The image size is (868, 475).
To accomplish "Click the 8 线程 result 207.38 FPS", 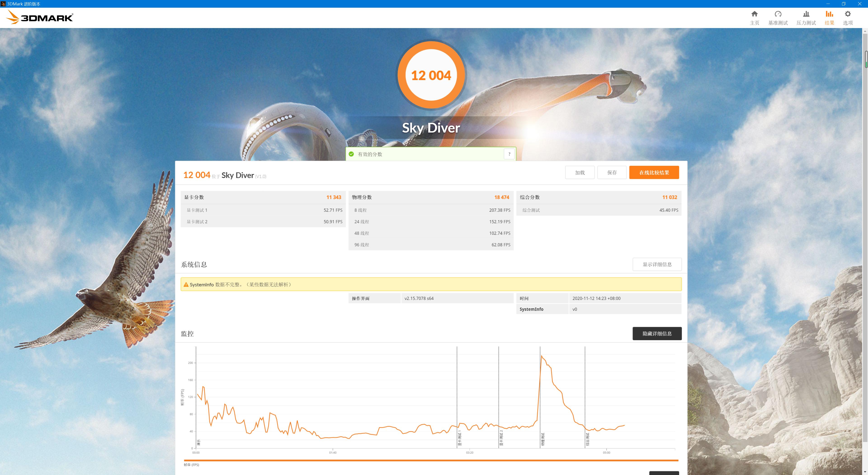I will click(x=500, y=210).
